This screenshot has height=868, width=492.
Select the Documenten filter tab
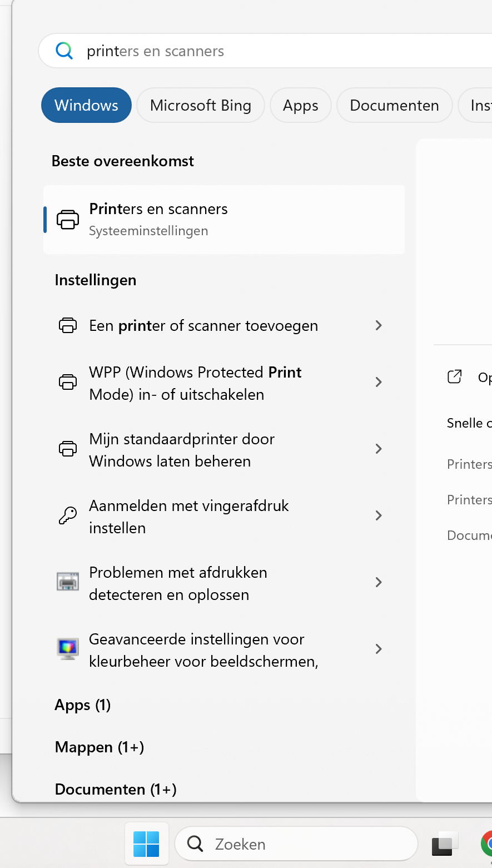394,105
